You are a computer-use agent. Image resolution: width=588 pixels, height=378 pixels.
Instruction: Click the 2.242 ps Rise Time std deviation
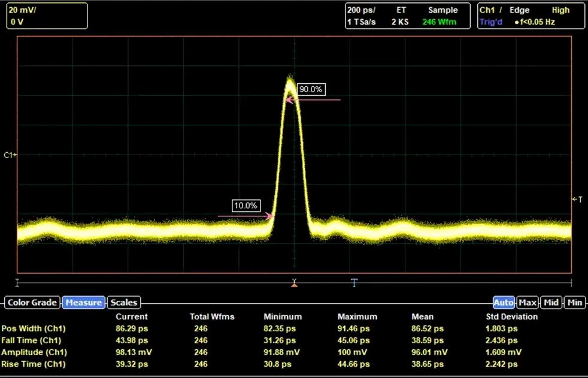click(x=501, y=364)
